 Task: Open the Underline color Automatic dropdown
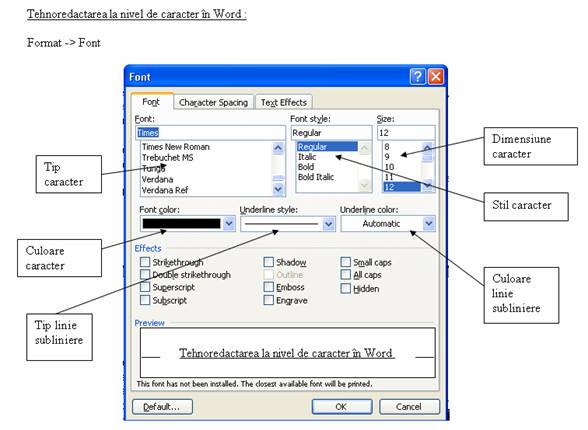pyautogui.click(x=429, y=224)
